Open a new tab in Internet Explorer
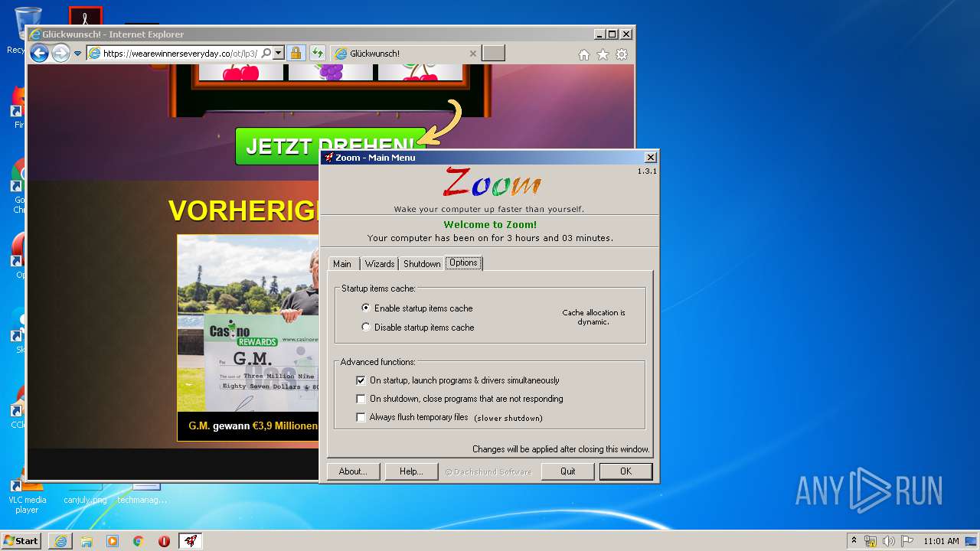 494,54
